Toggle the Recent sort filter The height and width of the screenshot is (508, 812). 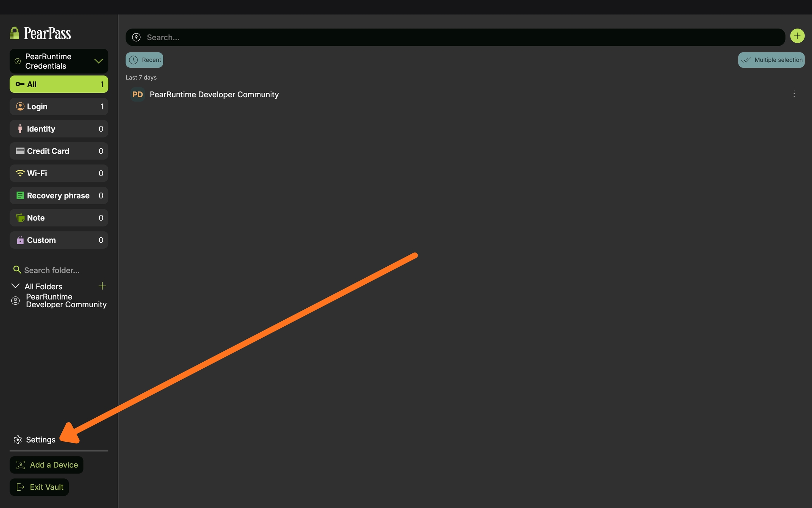pyautogui.click(x=144, y=60)
